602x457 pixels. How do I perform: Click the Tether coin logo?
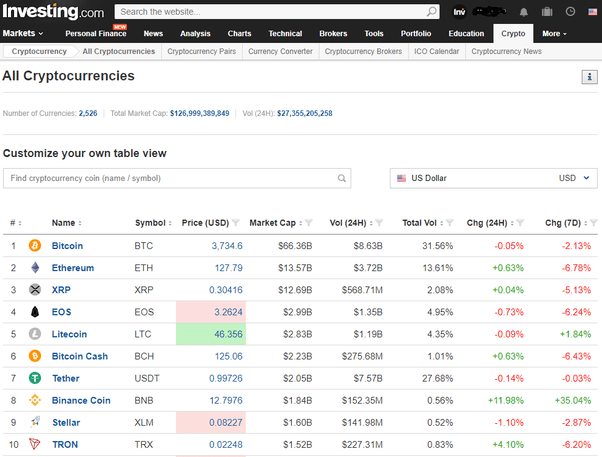(x=35, y=378)
